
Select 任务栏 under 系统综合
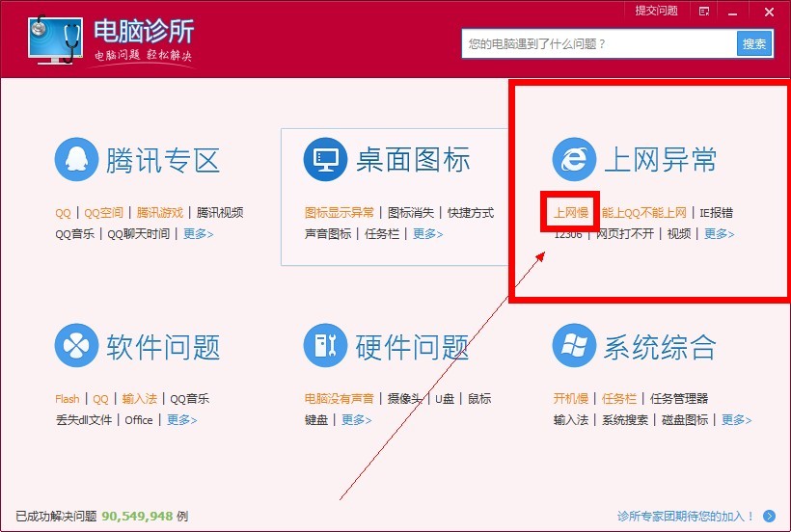pyautogui.click(x=619, y=399)
